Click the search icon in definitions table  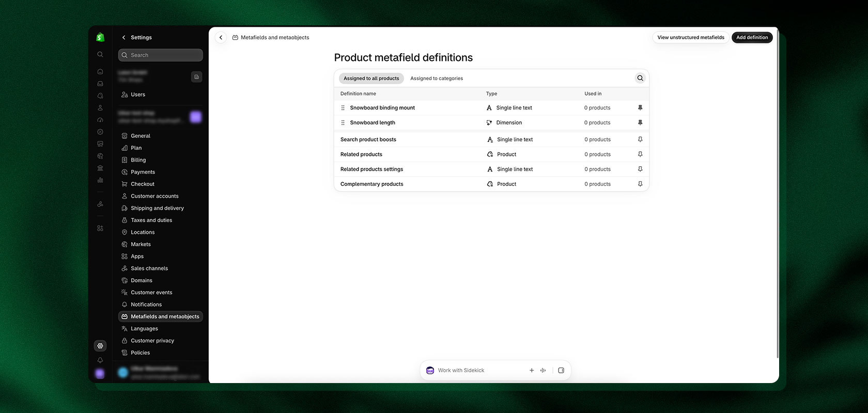tap(640, 78)
